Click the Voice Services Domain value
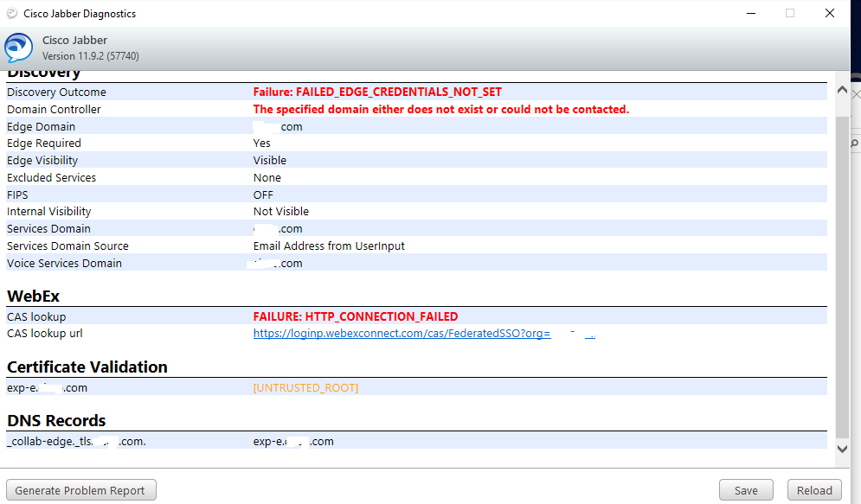 pyautogui.click(x=274, y=264)
